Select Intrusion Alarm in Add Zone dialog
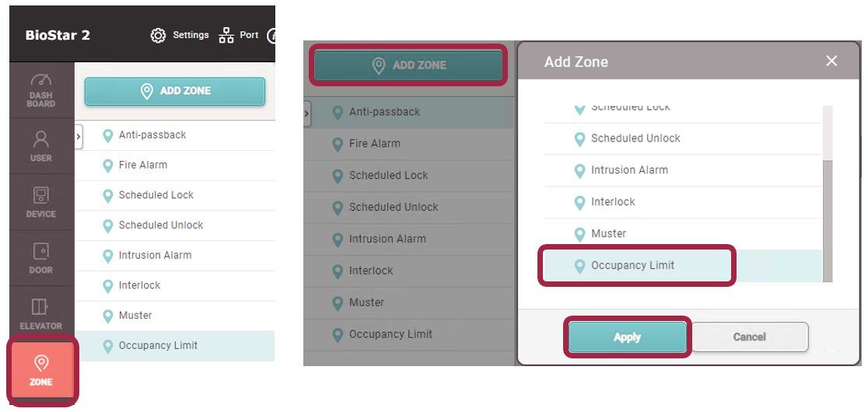 [629, 170]
